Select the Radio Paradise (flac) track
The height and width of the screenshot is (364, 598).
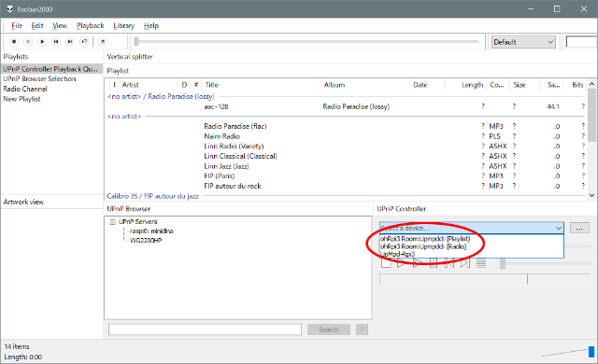[346, 126]
